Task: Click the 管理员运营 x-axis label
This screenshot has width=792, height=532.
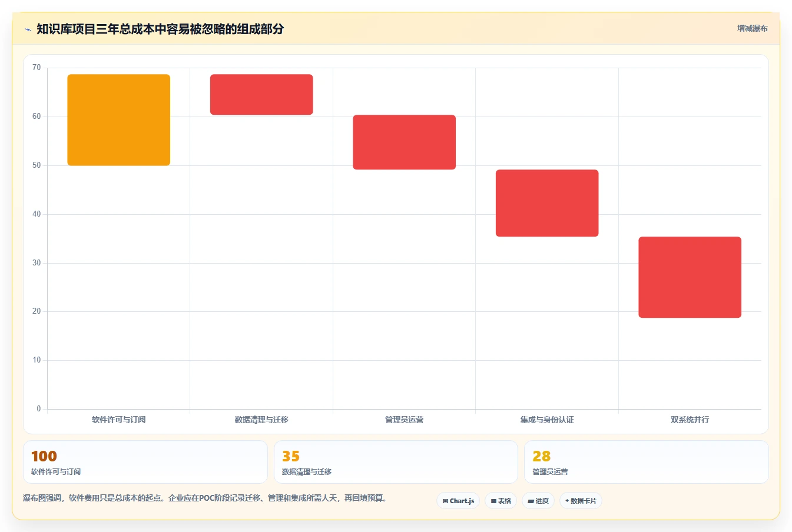Action: pos(405,420)
